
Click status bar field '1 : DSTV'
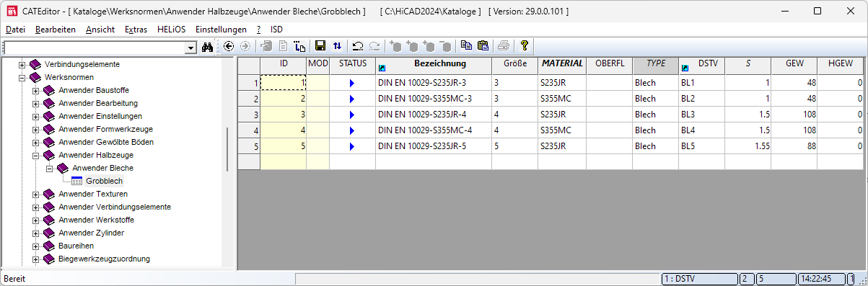[x=699, y=279]
